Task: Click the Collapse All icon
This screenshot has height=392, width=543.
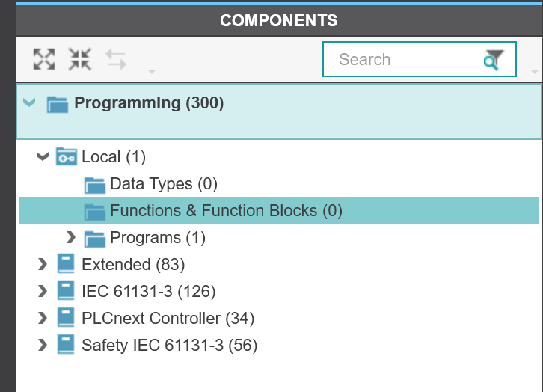Action: [x=80, y=59]
